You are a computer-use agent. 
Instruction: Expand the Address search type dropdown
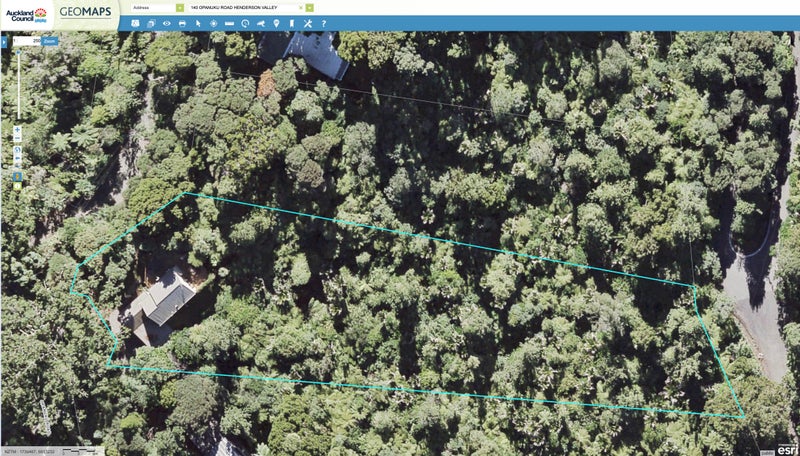coord(180,8)
